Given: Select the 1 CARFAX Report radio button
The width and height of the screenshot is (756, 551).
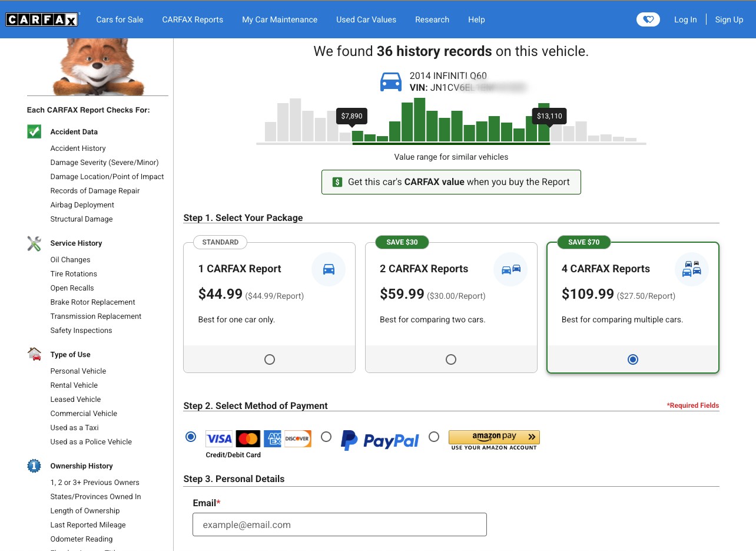Looking at the screenshot, I should [x=269, y=359].
